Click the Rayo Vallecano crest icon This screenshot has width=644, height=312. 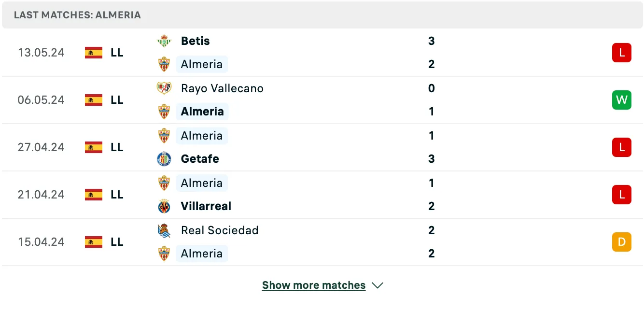(164, 88)
